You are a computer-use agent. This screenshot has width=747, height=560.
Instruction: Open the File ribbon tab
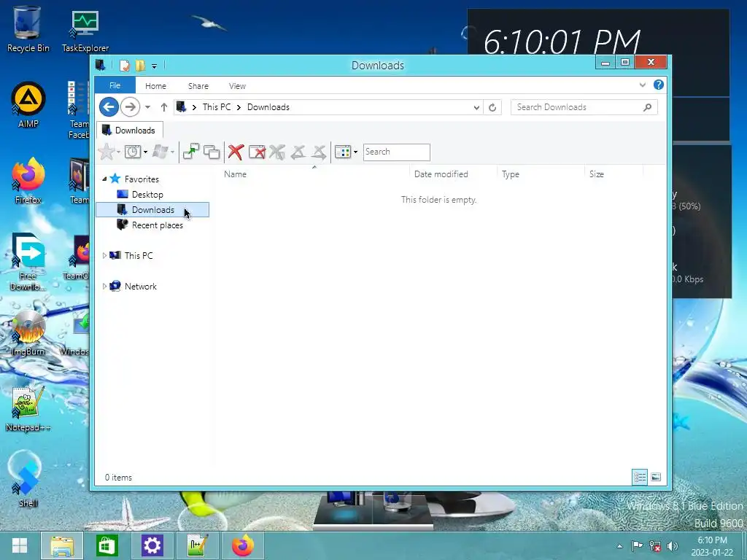(x=115, y=85)
